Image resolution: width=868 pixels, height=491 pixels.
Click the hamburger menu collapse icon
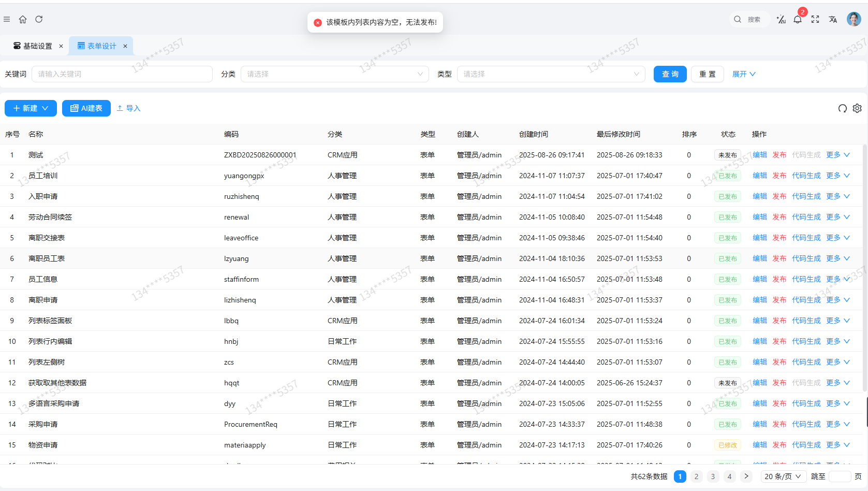(7, 19)
